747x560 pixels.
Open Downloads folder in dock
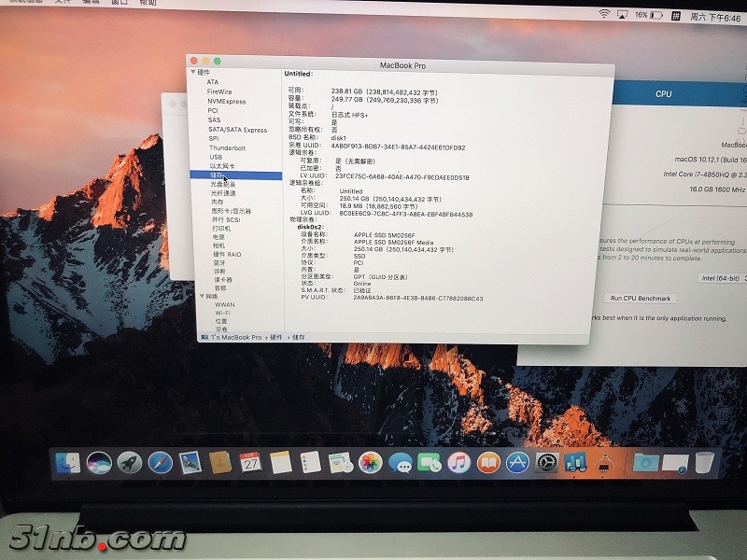pyautogui.click(x=645, y=462)
